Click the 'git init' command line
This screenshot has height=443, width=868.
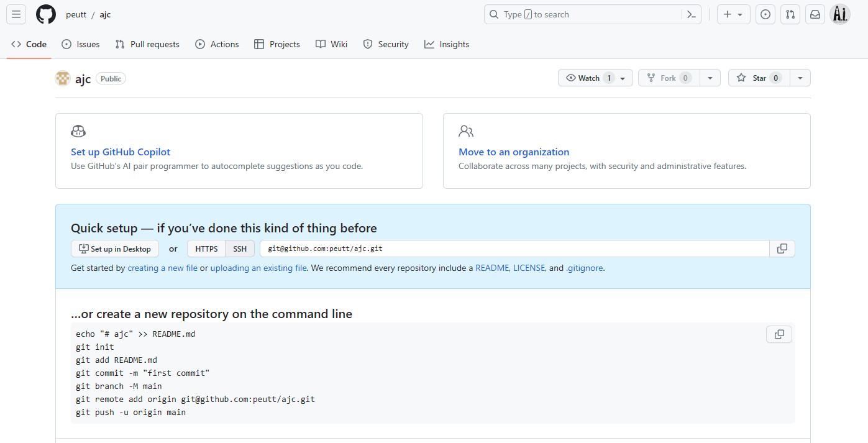[x=95, y=347]
